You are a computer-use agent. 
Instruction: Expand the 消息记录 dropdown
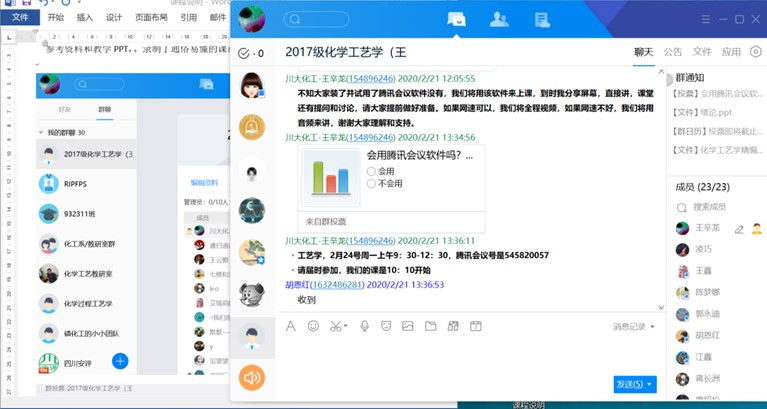pos(653,326)
